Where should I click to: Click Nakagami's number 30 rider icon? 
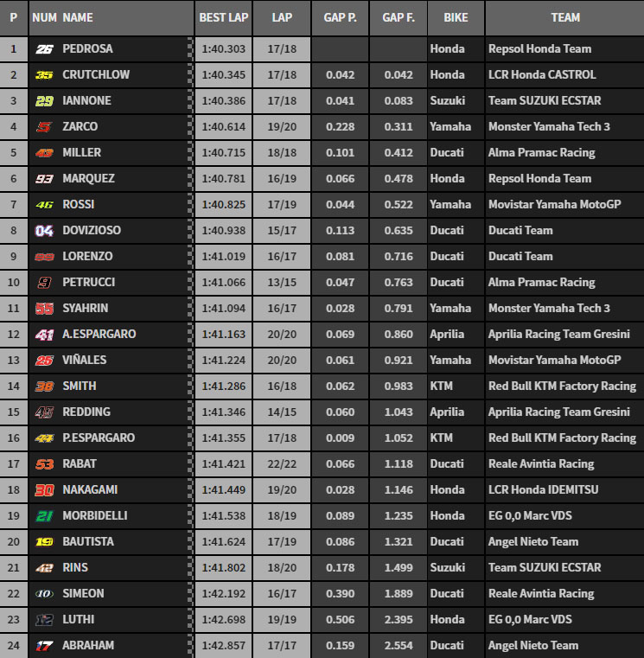point(44,490)
